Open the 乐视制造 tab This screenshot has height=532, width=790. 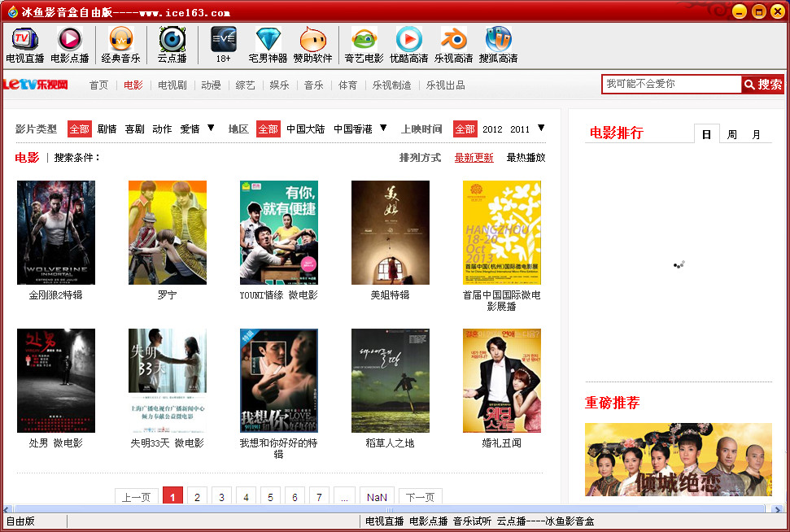tap(391, 85)
